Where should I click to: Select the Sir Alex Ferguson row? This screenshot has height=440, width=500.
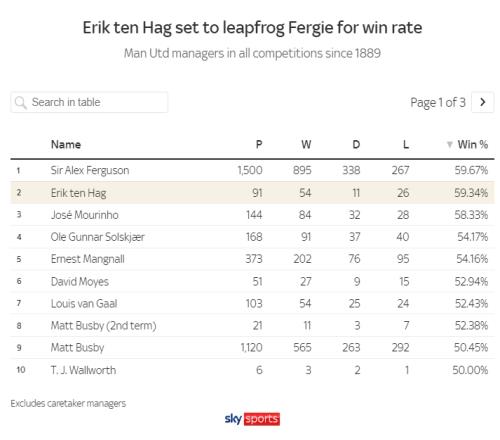[252, 170]
